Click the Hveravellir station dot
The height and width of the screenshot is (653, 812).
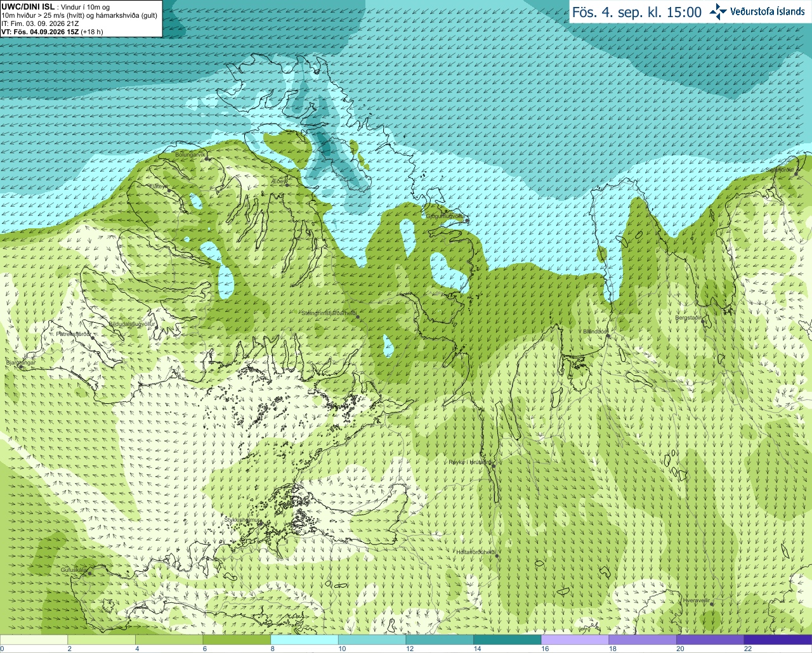click(712, 604)
